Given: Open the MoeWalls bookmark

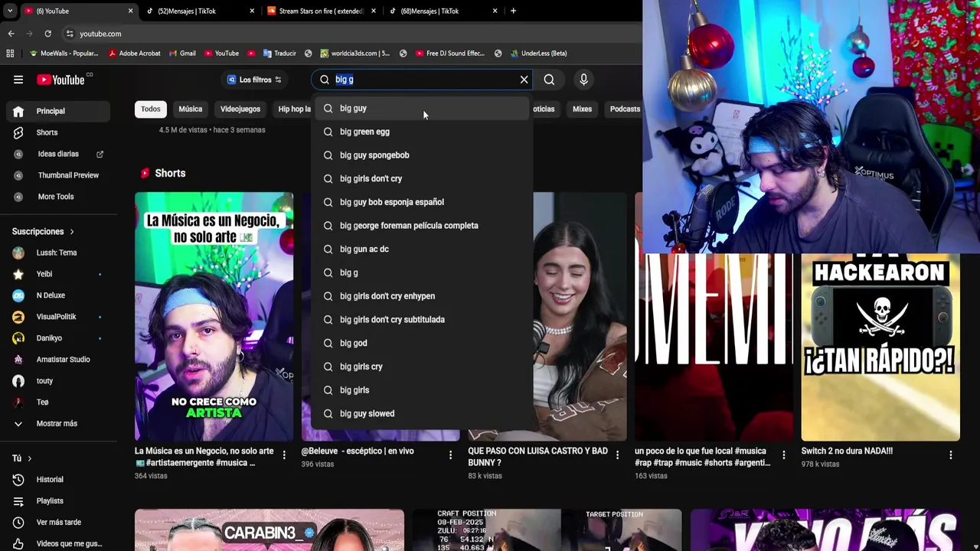Looking at the screenshot, I should 63,54.
